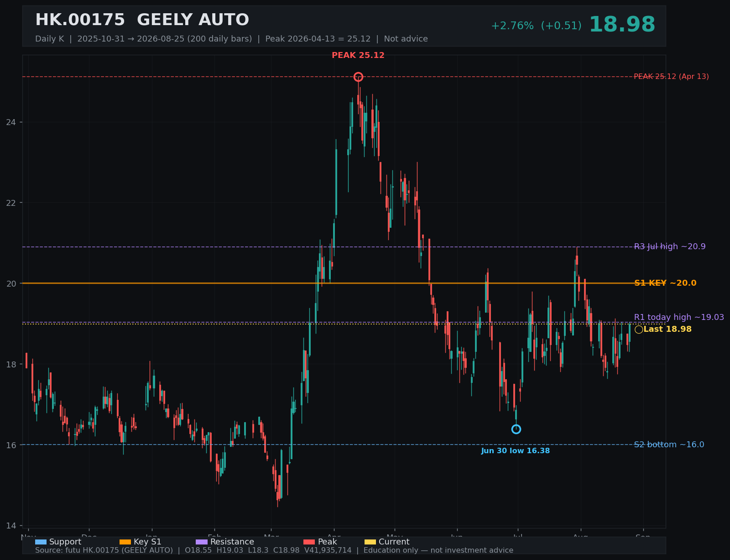Viewport: 730px width, 560px height.
Task: Click the Resistance legend label
Action: coord(232,542)
